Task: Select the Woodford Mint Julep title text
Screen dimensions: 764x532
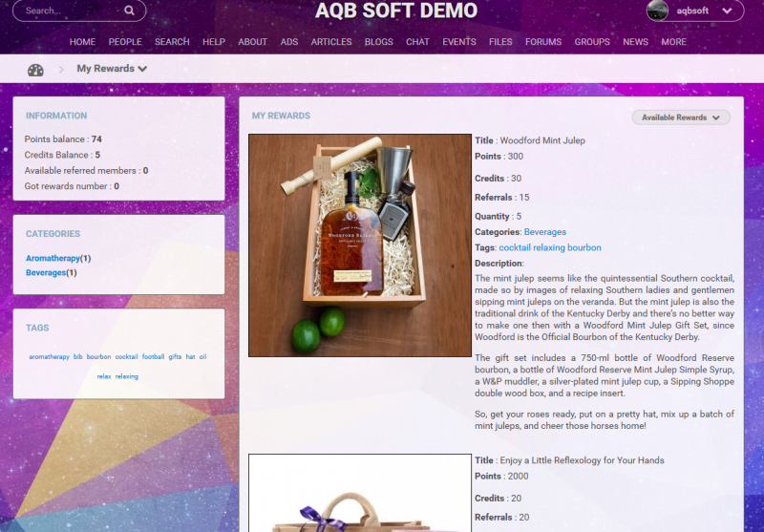Action: coord(542,140)
